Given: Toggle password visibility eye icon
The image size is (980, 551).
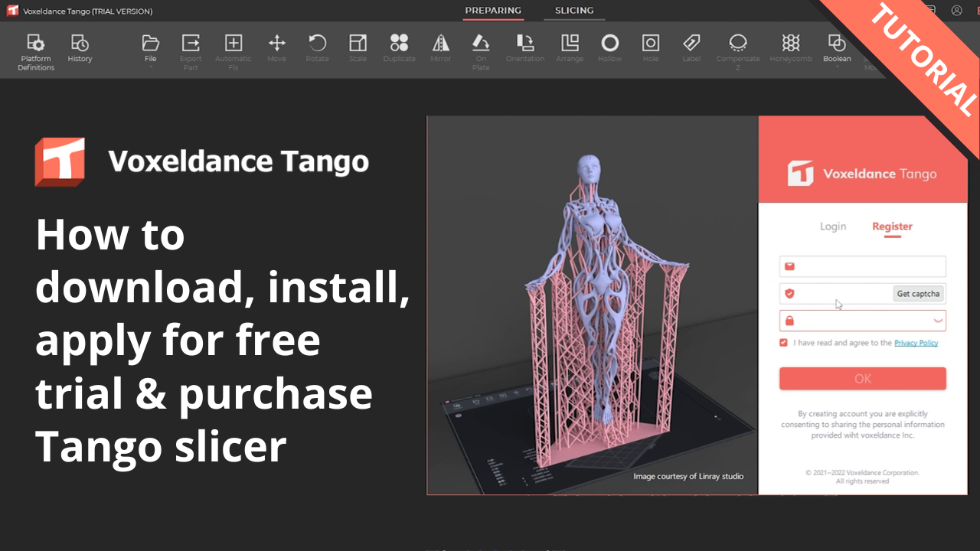Looking at the screenshot, I should click(937, 321).
